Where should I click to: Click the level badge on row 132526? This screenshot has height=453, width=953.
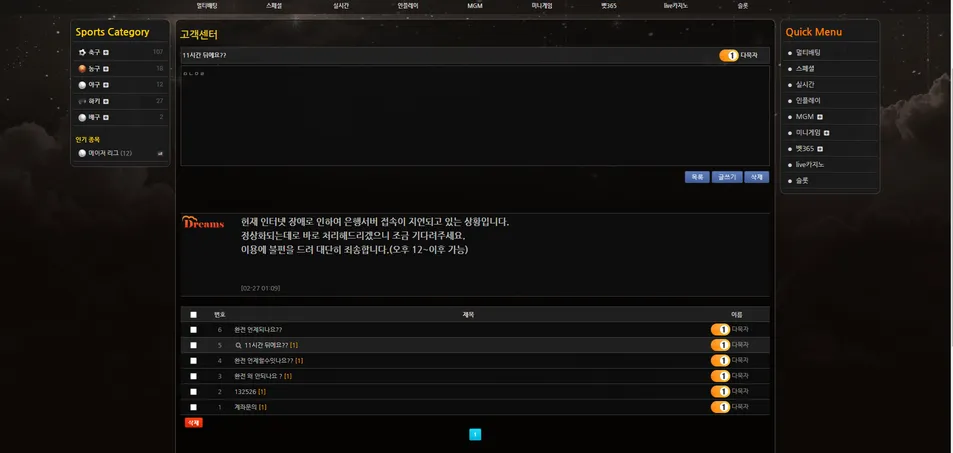[720, 392]
